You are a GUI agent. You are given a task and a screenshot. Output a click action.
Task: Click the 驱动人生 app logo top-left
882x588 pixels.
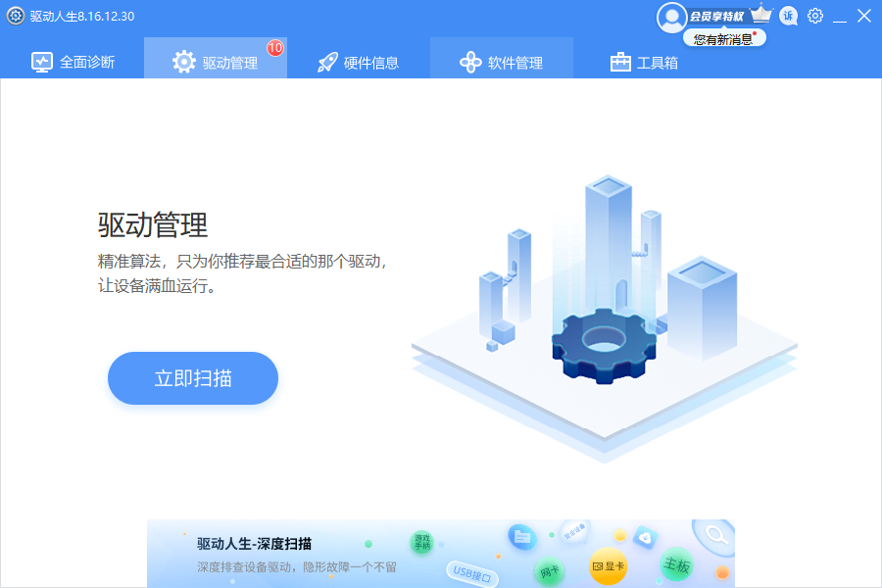coord(14,17)
